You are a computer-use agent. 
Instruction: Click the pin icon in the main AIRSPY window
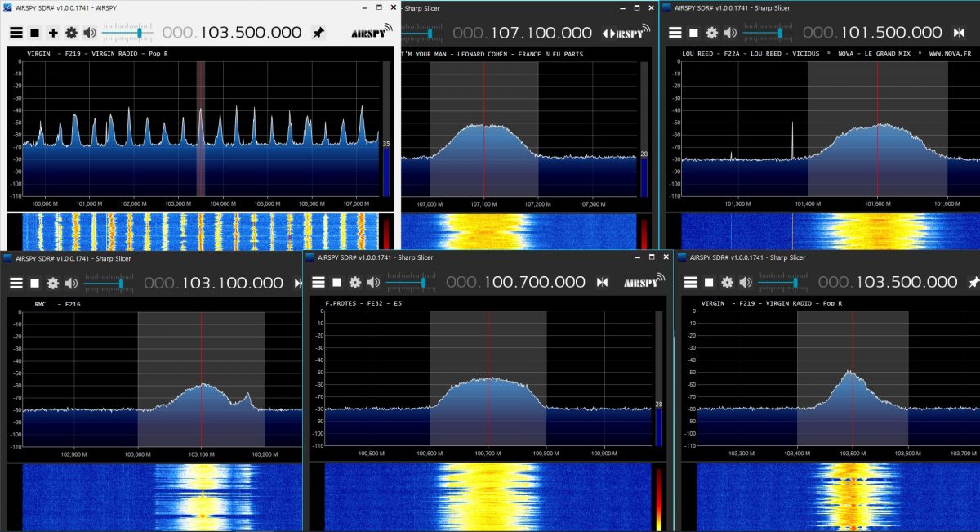[x=318, y=33]
